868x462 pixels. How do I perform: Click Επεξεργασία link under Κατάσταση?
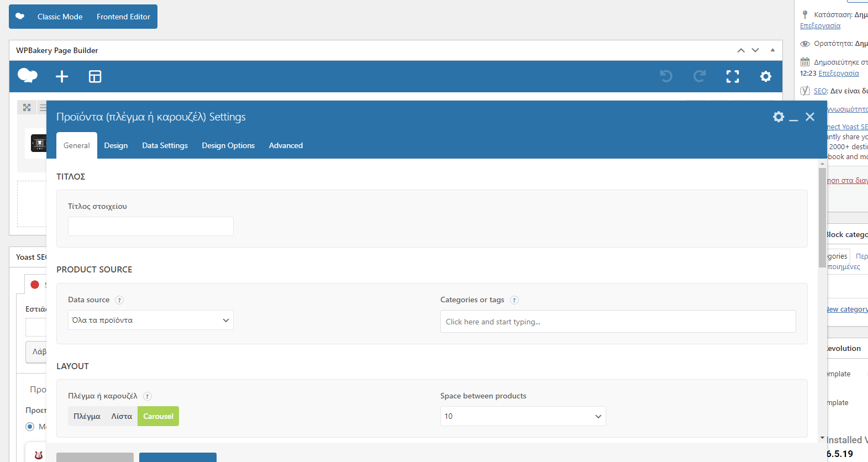(820, 26)
